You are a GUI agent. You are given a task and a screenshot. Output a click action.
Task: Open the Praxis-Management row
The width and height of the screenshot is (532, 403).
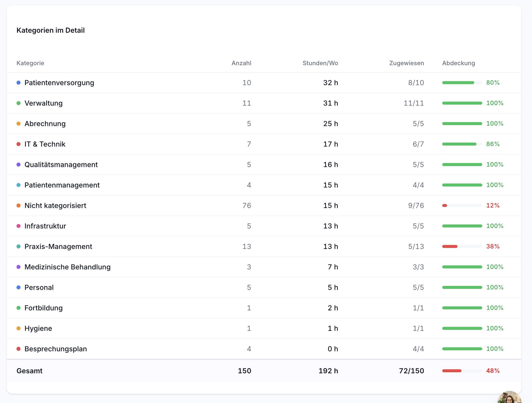click(x=264, y=246)
